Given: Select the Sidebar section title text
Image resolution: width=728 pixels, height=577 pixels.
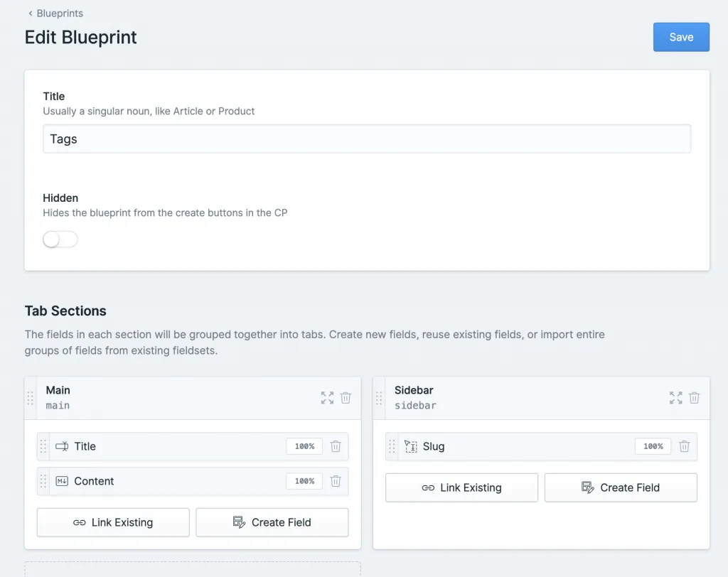Looking at the screenshot, I should [414, 390].
